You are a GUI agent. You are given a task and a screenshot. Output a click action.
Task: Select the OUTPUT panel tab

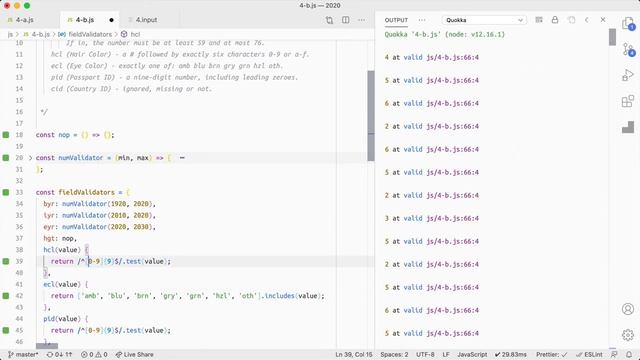pyautogui.click(x=396, y=20)
